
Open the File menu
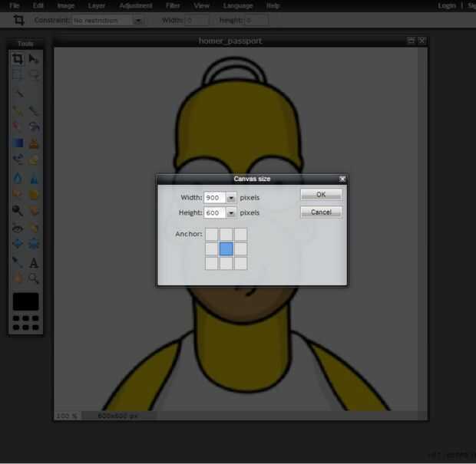(15, 5)
